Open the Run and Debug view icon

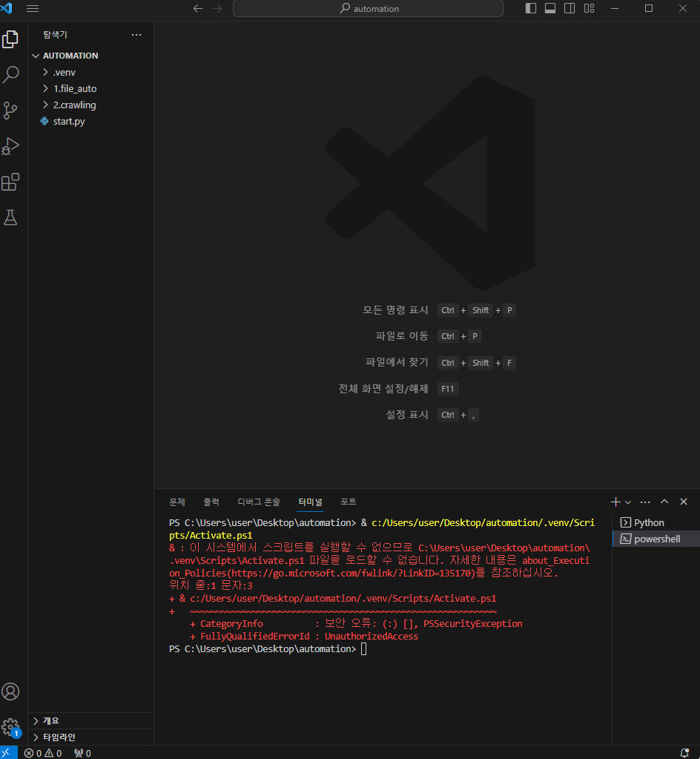pyautogui.click(x=10, y=145)
